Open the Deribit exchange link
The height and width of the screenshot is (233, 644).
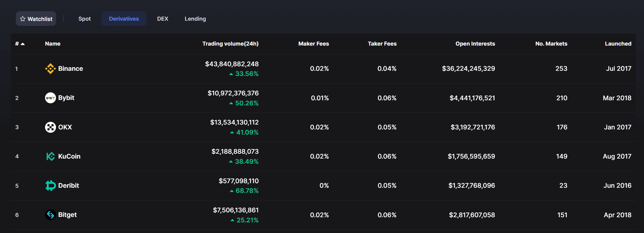click(68, 186)
